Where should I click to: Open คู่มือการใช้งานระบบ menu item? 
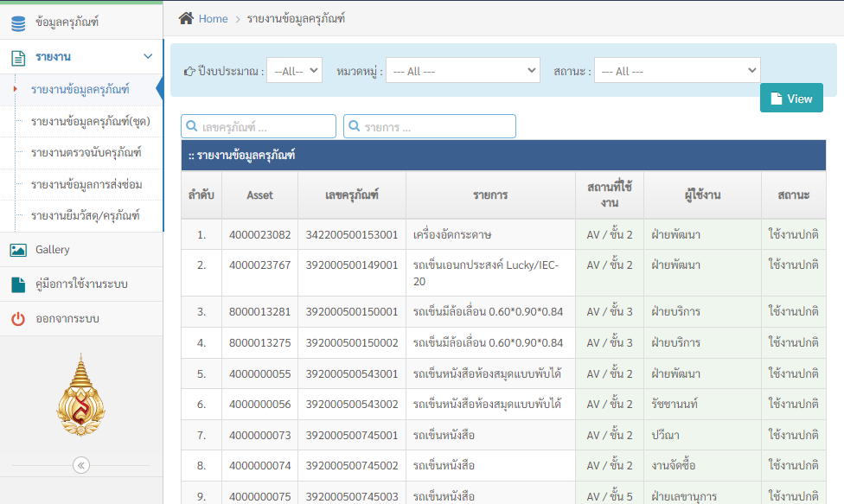(81, 284)
